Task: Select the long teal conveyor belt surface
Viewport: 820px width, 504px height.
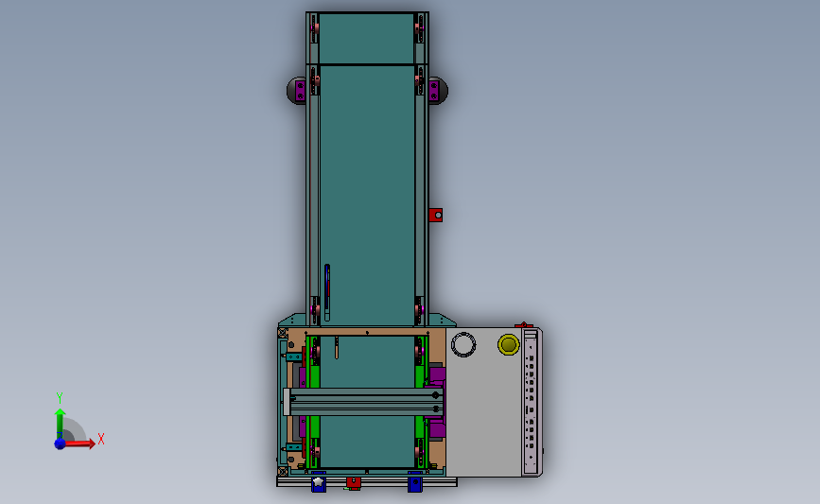Action: (x=367, y=196)
